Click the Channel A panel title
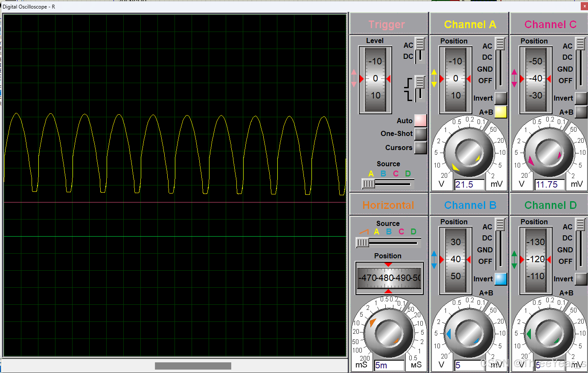The image size is (588, 373). pos(470,24)
